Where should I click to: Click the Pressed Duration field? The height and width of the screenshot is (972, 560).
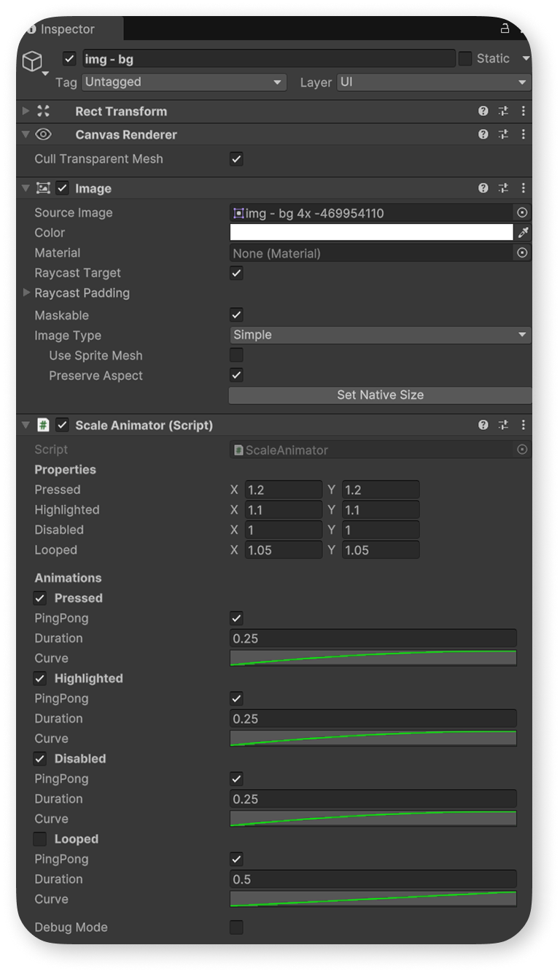point(373,639)
